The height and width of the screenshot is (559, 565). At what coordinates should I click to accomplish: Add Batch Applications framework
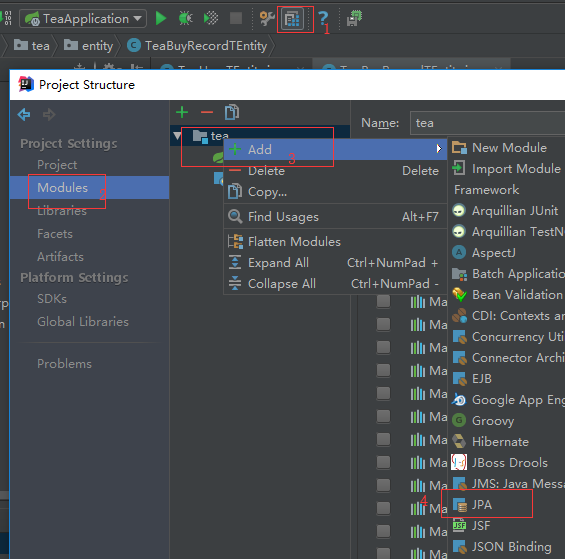point(507,274)
